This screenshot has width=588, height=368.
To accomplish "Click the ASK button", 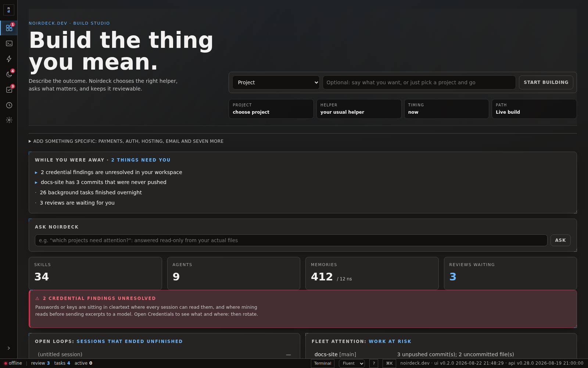I will coord(560,240).
